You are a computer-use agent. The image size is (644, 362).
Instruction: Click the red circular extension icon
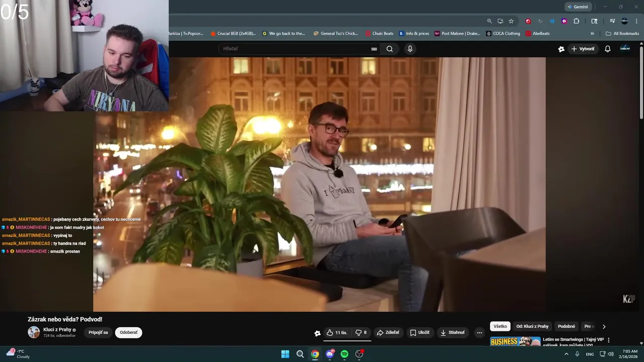click(x=528, y=21)
